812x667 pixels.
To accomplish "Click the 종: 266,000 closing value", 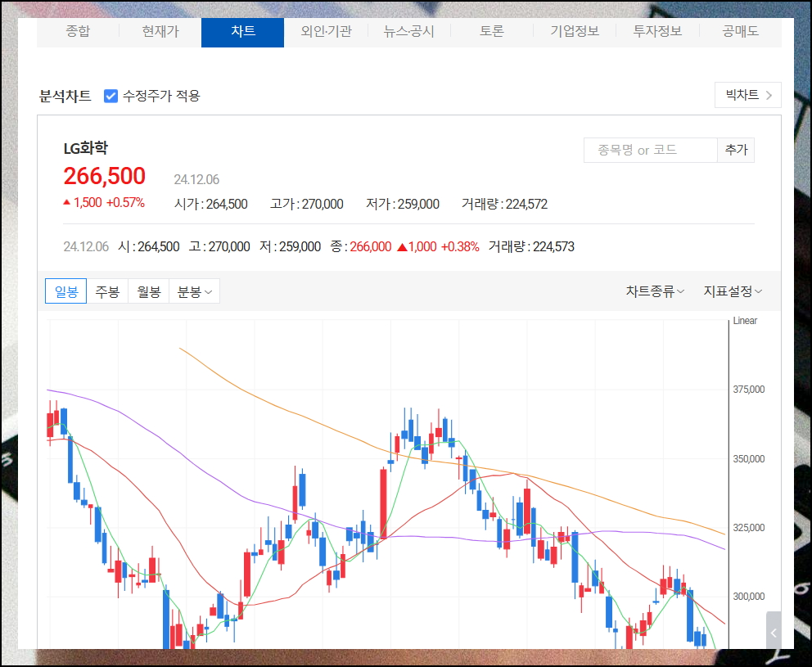I will coord(361,246).
